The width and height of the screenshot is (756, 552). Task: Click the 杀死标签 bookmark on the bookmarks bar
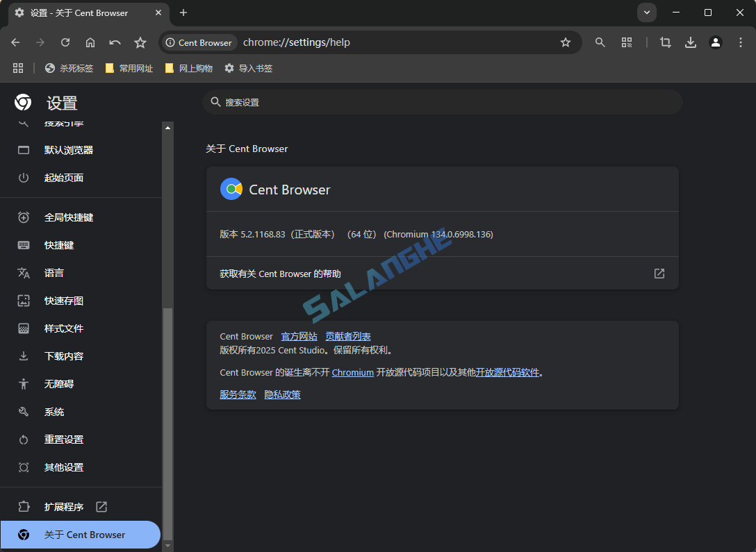[69, 68]
